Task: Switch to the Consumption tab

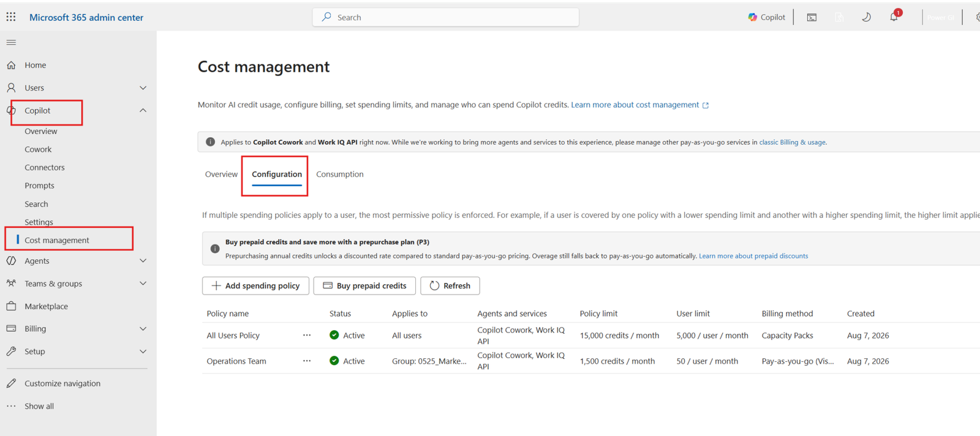Action: [x=340, y=175]
